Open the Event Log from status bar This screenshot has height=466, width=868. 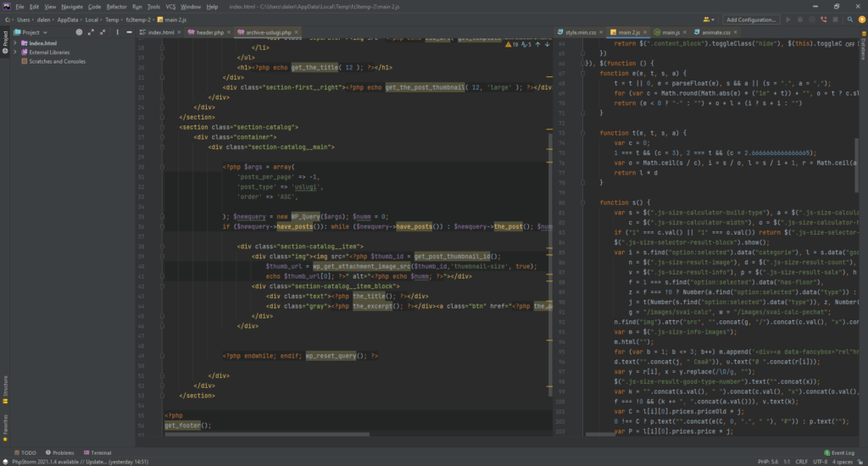pos(843,453)
